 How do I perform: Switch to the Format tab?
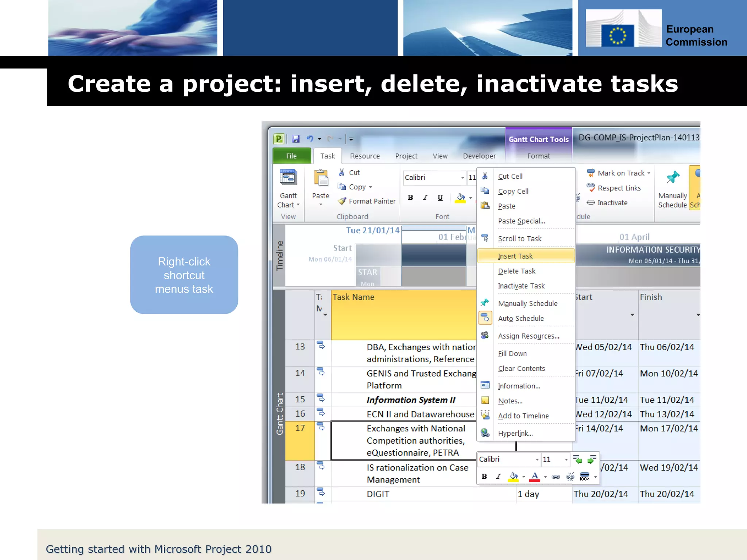(538, 156)
